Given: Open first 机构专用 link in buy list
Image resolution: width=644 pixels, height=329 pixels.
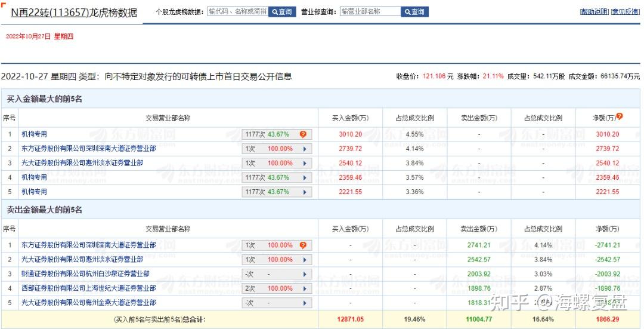Looking at the screenshot, I should click(x=35, y=134).
